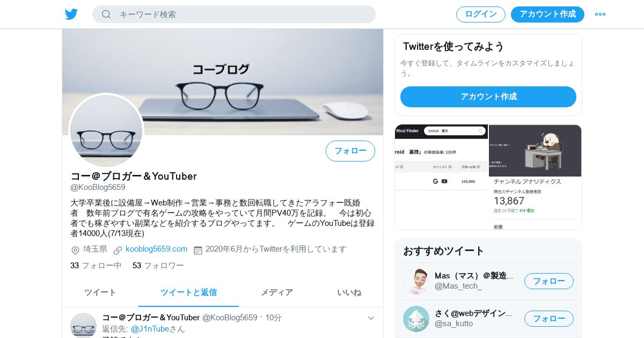Screen dimensions: 644x338
Task: Click the tweet author's small avatar
Action: [83, 325]
